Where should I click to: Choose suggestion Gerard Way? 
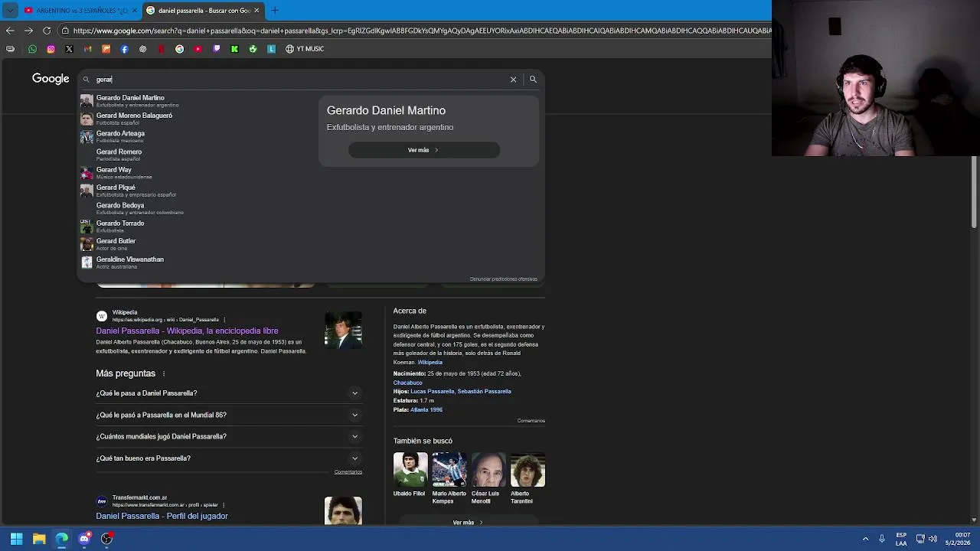coord(197,173)
